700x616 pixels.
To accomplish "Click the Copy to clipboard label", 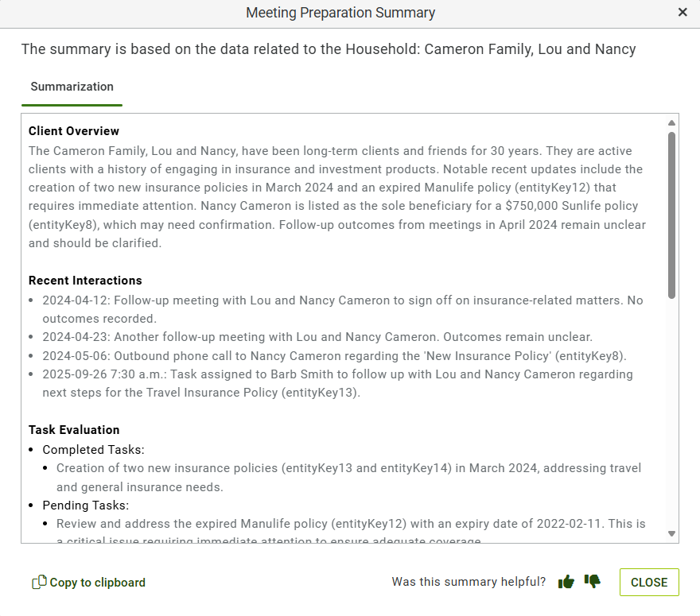I will click(97, 583).
